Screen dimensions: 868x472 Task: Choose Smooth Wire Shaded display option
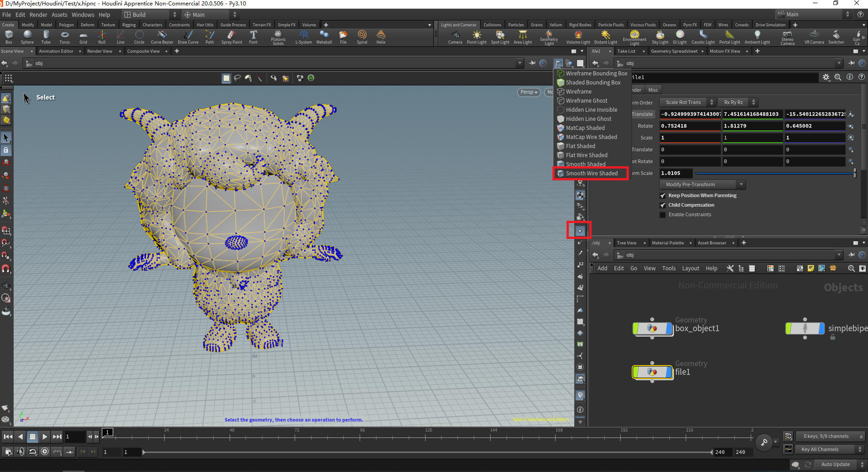pos(591,174)
